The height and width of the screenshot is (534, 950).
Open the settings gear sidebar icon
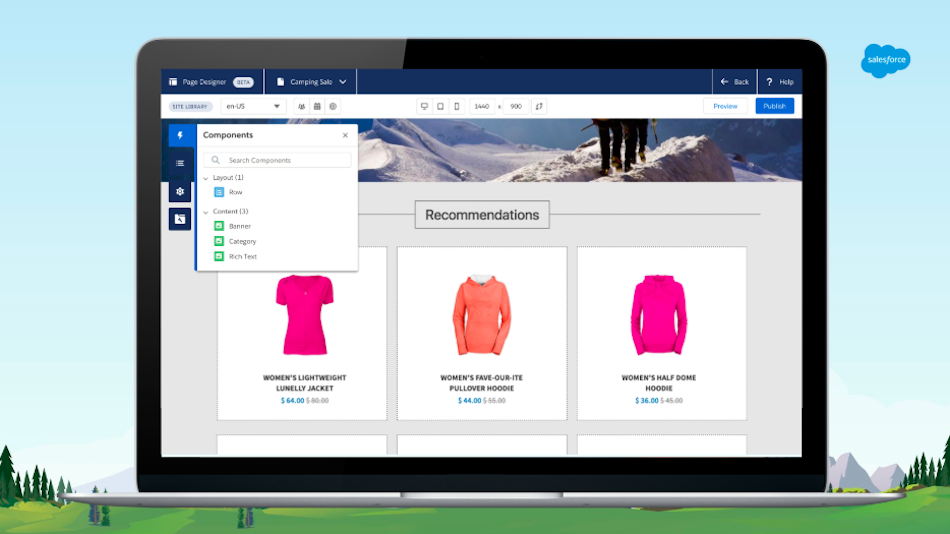pos(180,191)
